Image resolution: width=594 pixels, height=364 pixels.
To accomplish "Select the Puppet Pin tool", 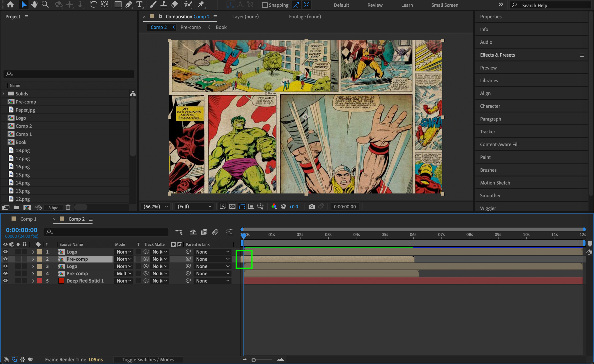I will tap(201, 4).
